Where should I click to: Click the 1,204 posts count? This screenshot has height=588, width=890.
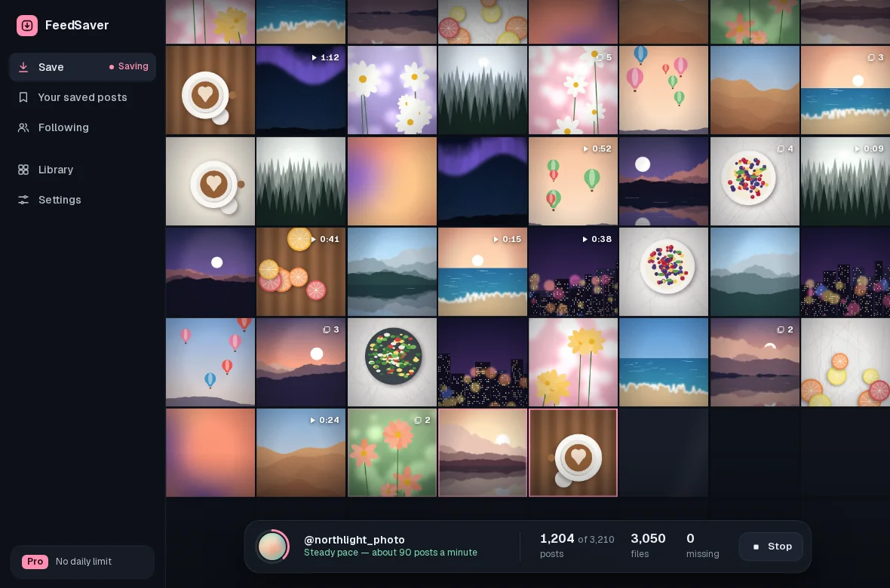557,538
